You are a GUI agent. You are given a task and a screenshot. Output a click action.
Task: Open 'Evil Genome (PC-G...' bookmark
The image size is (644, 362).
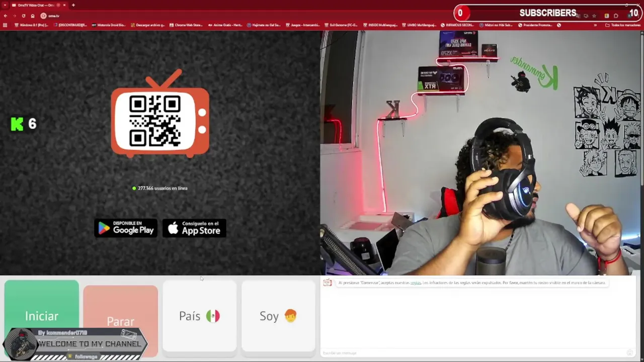pyautogui.click(x=341, y=25)
